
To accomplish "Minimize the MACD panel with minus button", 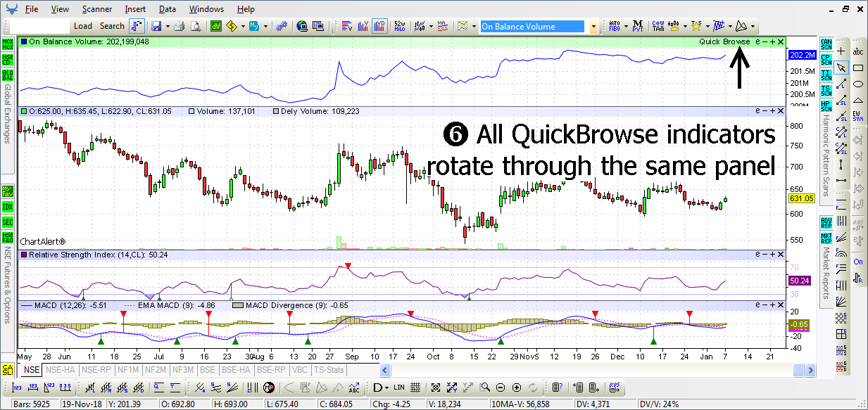I will click(x=765, y=305).
